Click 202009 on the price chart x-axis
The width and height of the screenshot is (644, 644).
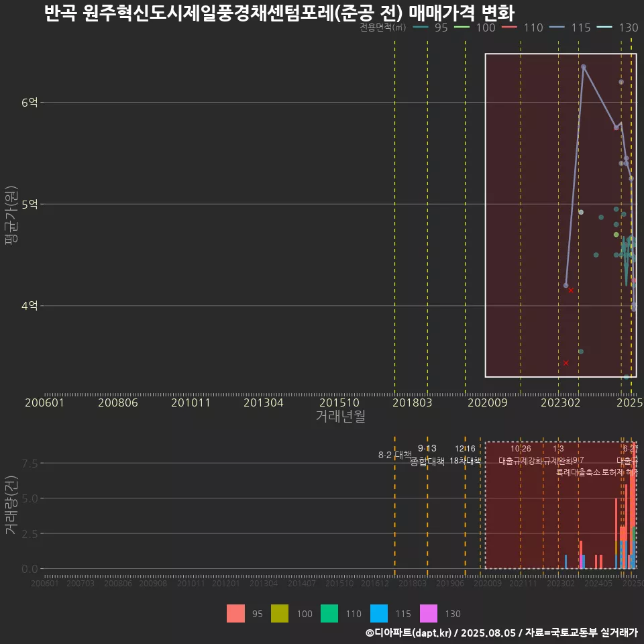(x=488, y=402)
